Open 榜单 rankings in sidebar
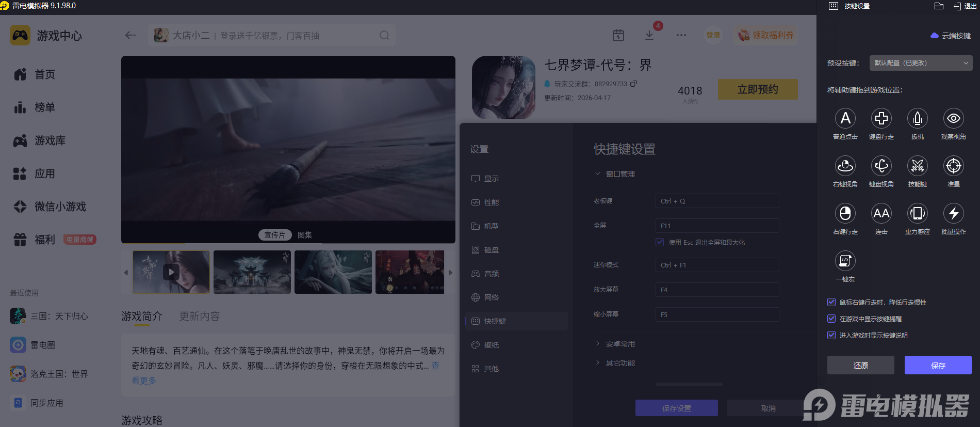980x427 pixels. tap(34, 107)
